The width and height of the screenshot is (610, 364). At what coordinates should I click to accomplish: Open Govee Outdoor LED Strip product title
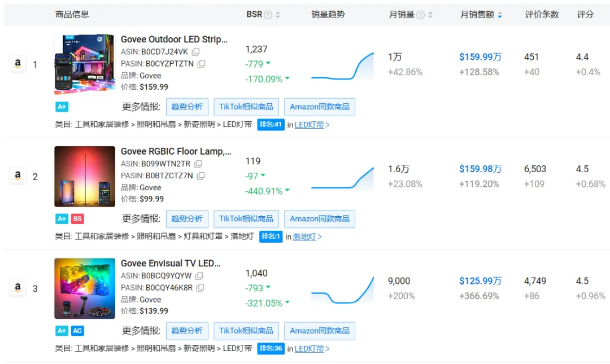click(x=175, y=40)
